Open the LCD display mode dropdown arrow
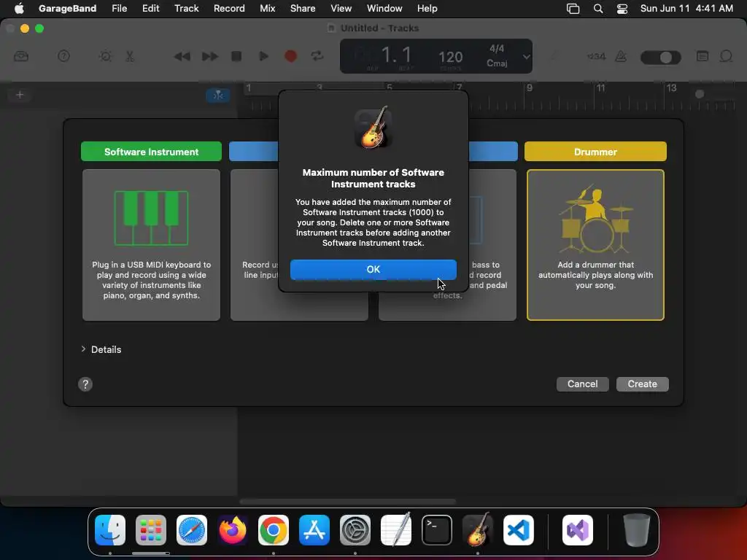The image size is (747, 560). tap(526, 57)
